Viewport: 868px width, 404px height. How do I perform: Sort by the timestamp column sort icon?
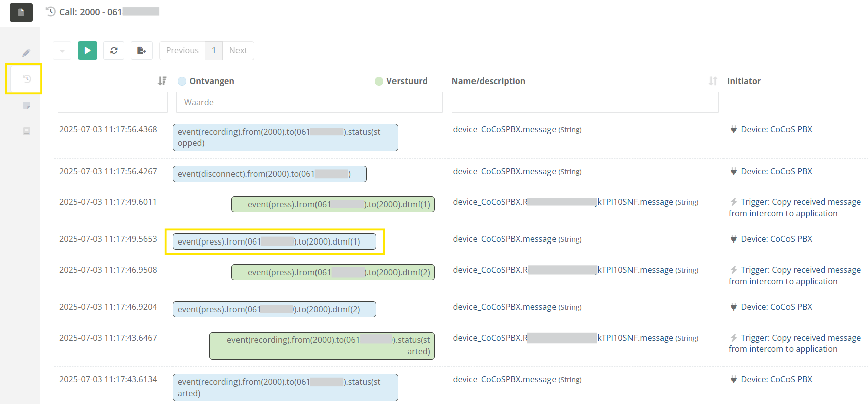click(162, 81)
